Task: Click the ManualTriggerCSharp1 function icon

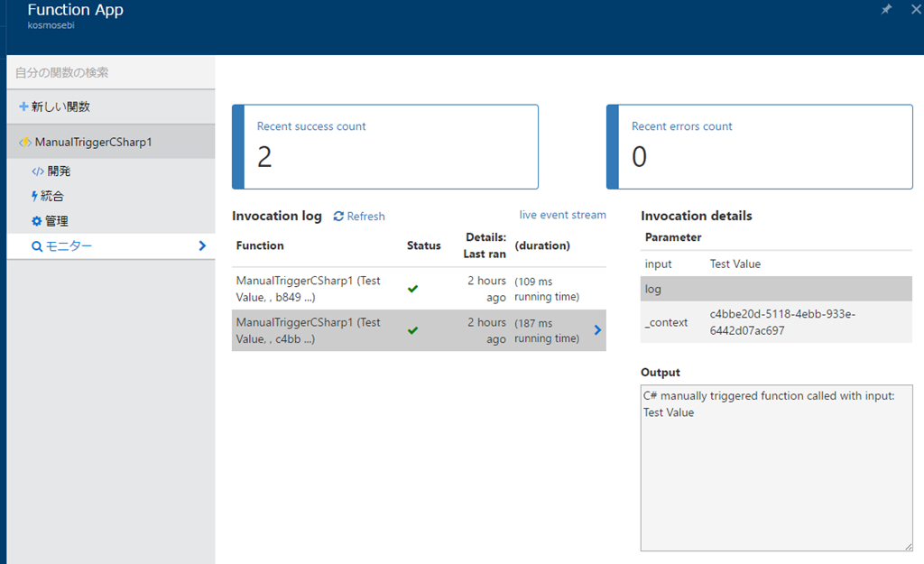Action: click(x=25, y=143)
